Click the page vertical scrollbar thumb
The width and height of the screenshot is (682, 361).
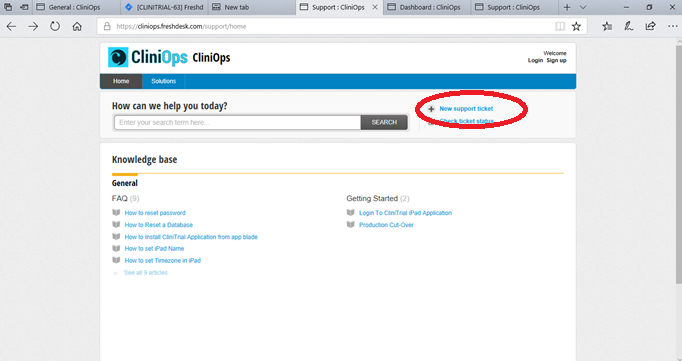tap(679, 164)
